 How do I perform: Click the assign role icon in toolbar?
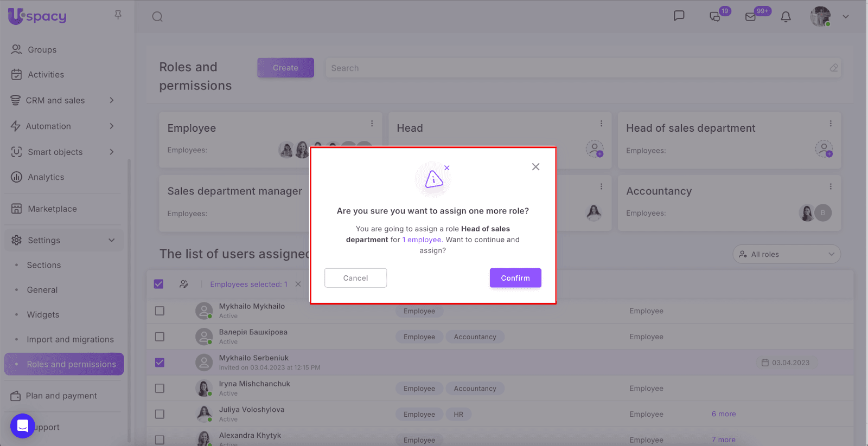[x=184, y=284]
